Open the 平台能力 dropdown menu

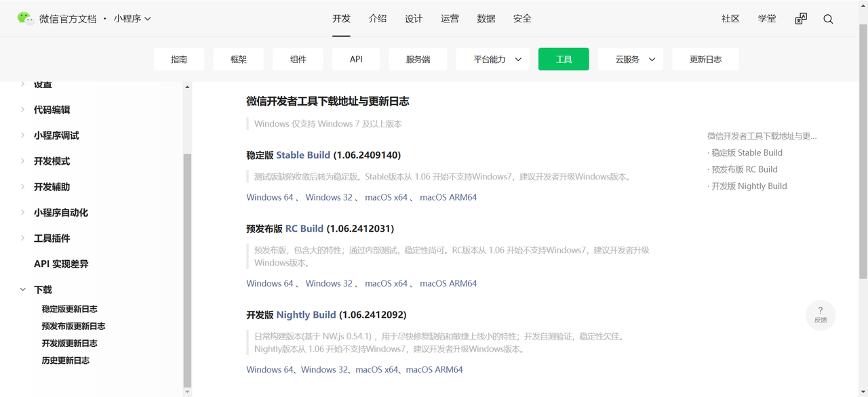(x=492, y=60)
